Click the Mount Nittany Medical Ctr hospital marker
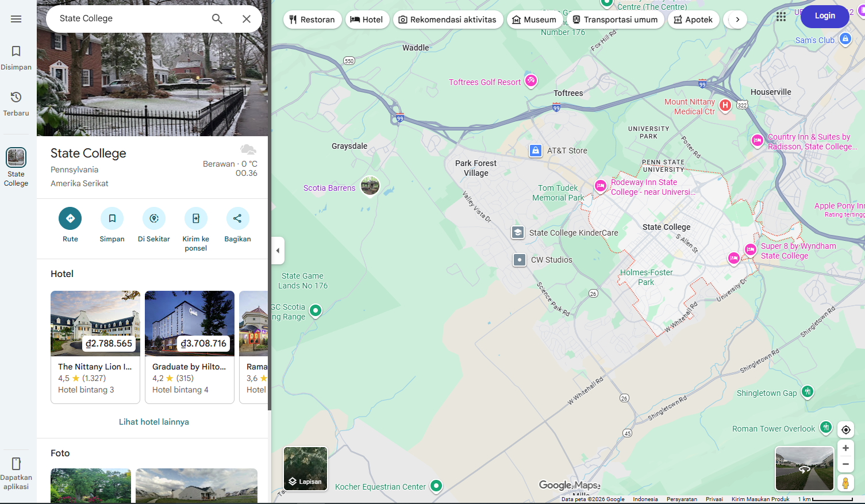 tap(725, 105)
